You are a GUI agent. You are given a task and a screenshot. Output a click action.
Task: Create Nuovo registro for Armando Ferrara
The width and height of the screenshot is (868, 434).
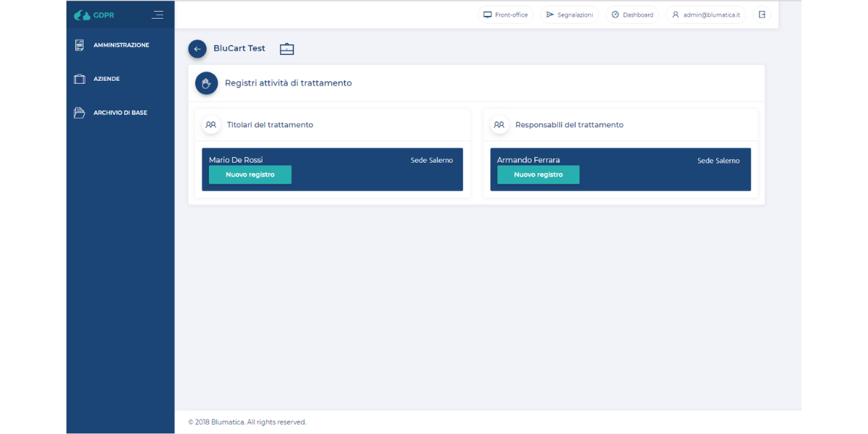(x=538, y=174)
